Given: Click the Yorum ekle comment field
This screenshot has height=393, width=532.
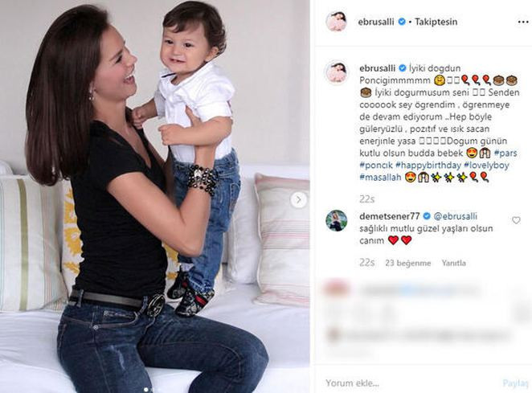Looking at the screenshot, I should pos(407,383).
